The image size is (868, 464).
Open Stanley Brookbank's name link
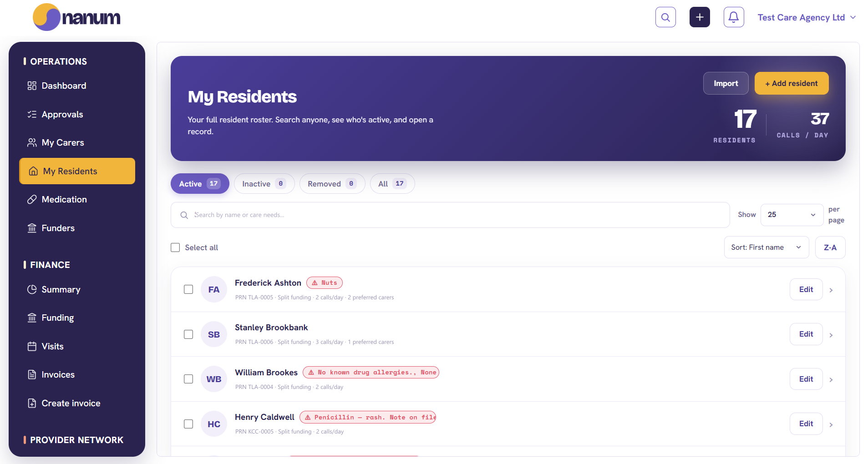271,328
